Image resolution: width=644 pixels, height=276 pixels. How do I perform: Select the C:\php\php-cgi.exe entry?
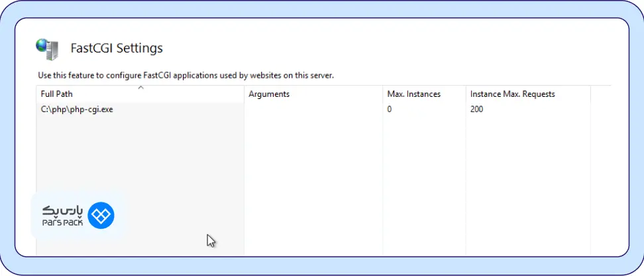77,109
